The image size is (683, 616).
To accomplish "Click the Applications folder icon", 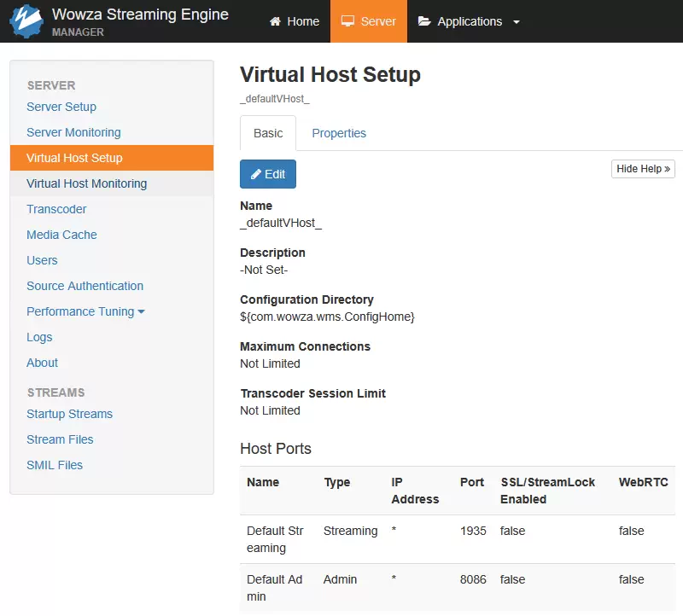I will point(424,21).
